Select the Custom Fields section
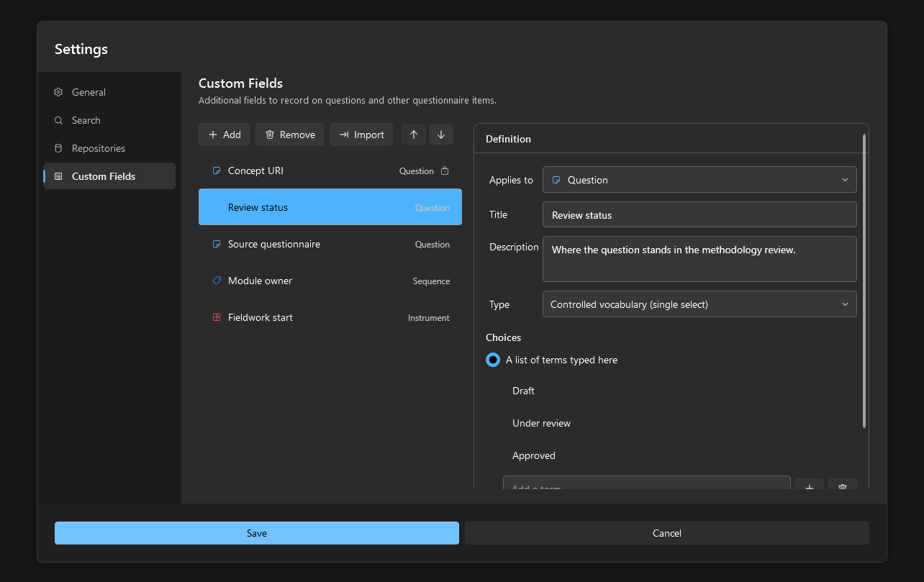The image size is (924, 582). click(x=109, y=176)
